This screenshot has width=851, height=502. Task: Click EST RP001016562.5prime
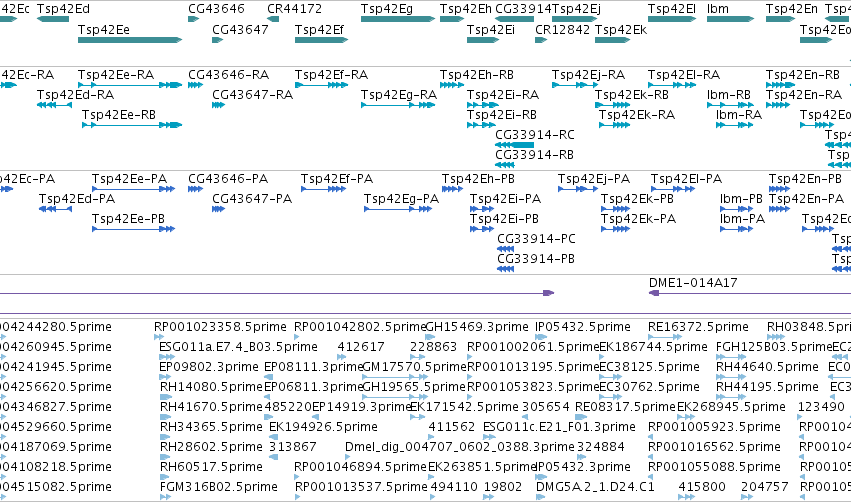pyautogui.click(x=714, y=447)
